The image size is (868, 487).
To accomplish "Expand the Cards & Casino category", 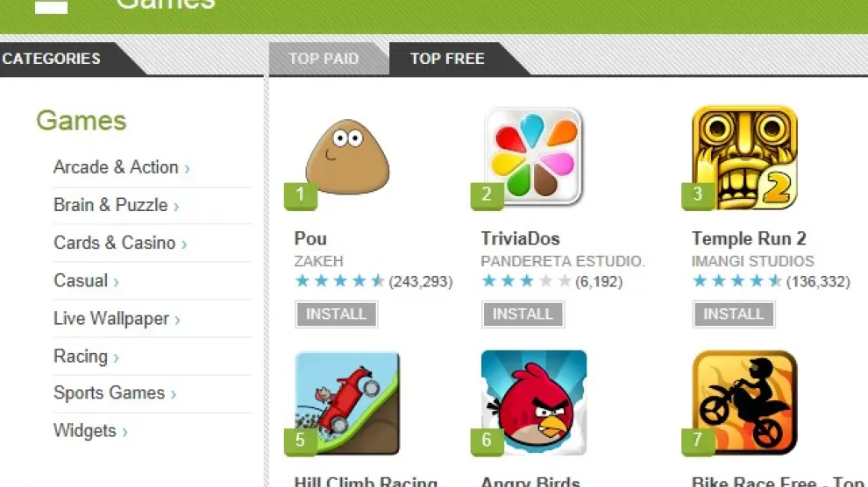I will [120, 243].
